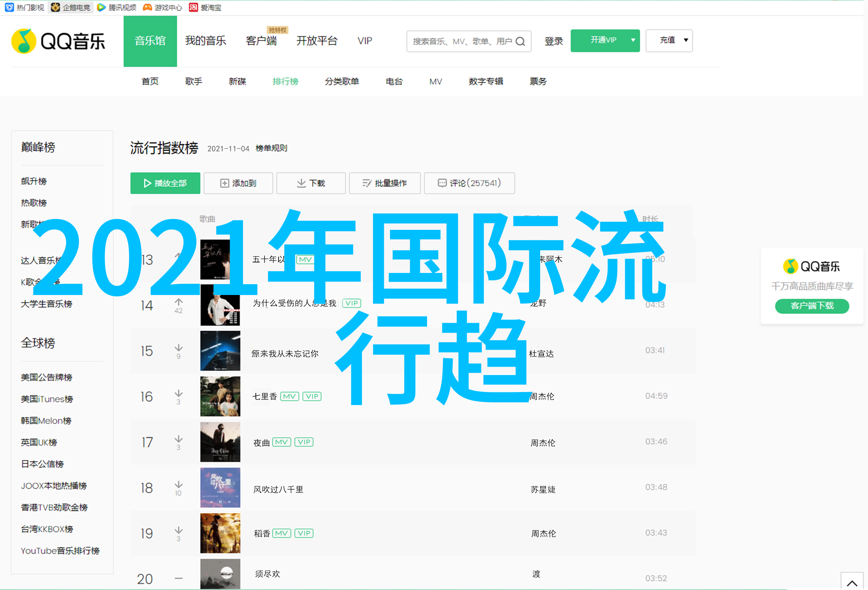The width and height of the screenshot is (868, 590).
Task: Click the 播放全部 button
Action: (165, 183)
